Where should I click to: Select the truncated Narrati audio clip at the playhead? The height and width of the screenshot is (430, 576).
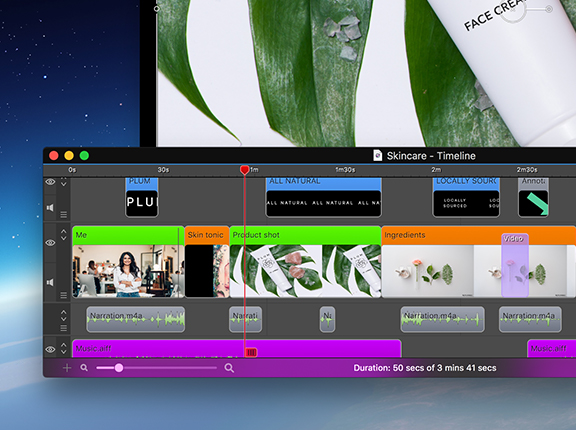245,319
